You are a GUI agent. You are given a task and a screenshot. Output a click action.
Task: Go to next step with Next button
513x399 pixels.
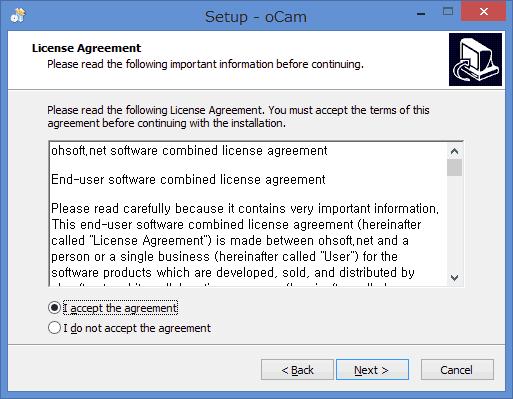(x=372, y=370)
